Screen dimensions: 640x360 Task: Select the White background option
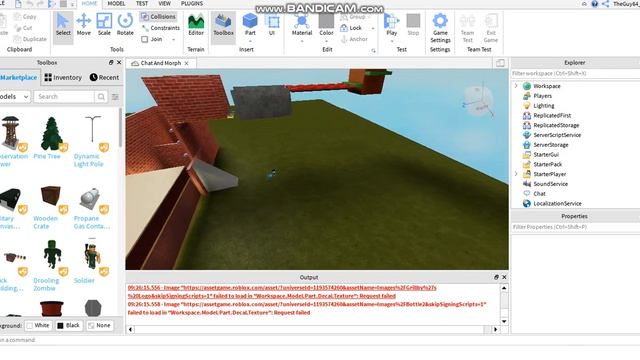tap(38, 325)
